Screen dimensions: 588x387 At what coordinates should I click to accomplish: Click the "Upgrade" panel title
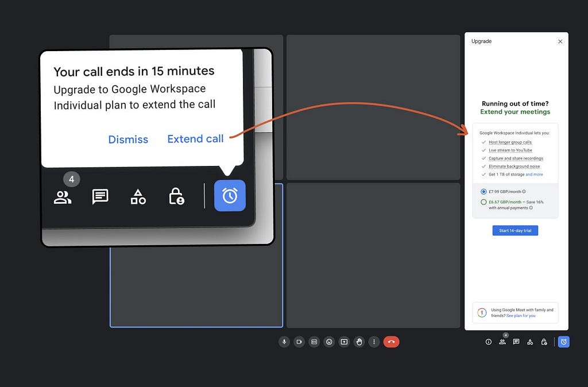(x=482, y=41)
